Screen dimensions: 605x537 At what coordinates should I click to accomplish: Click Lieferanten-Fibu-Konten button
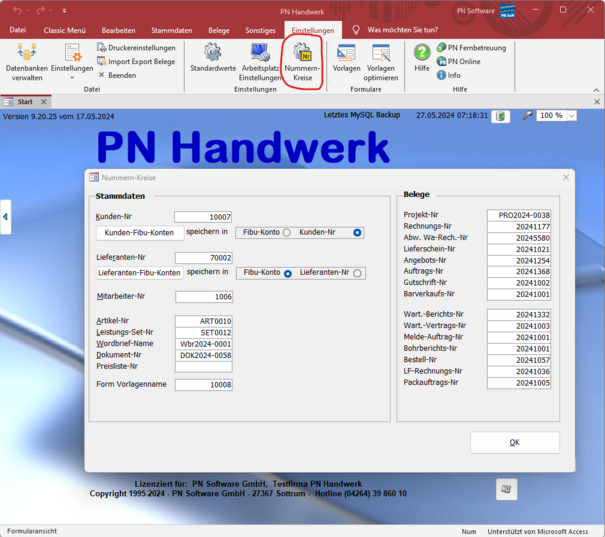(x=139, y=273)
